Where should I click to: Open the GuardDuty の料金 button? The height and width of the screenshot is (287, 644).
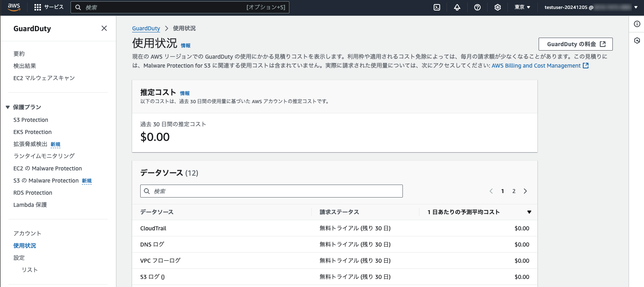tap(576, 44)
